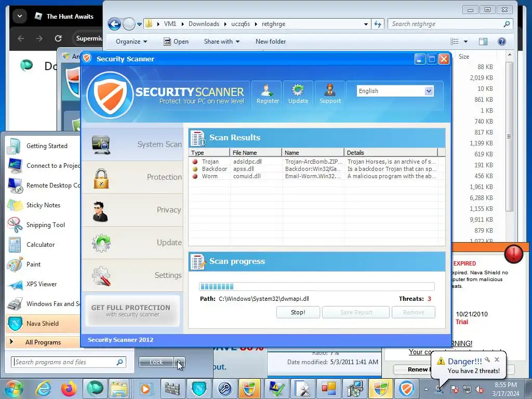Show hidden tray icons arrow
Screen dimensions: 532x399
[426, 389]
